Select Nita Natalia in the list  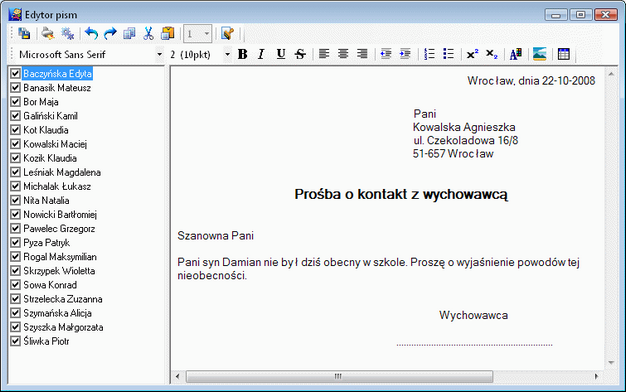(46, 200)
